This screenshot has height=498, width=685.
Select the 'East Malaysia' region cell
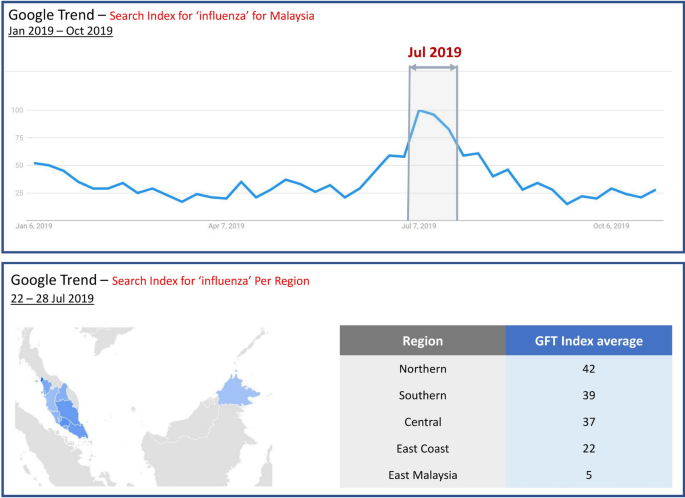tap(422, 475)
